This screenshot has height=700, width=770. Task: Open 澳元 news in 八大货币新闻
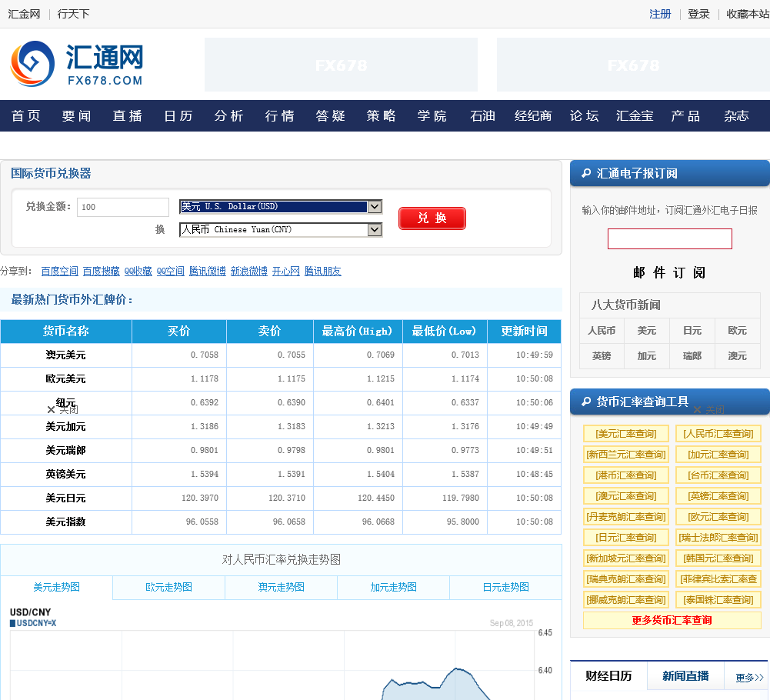737,355
